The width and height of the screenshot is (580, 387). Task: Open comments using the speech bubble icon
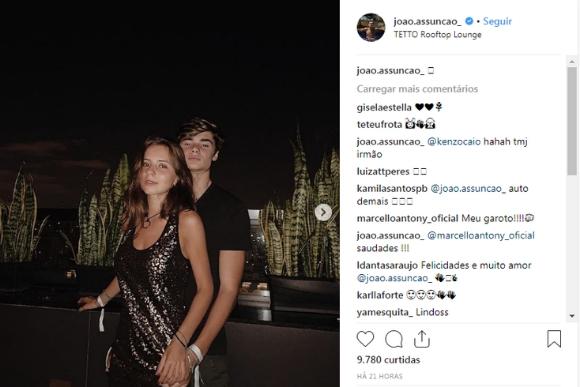394,339
